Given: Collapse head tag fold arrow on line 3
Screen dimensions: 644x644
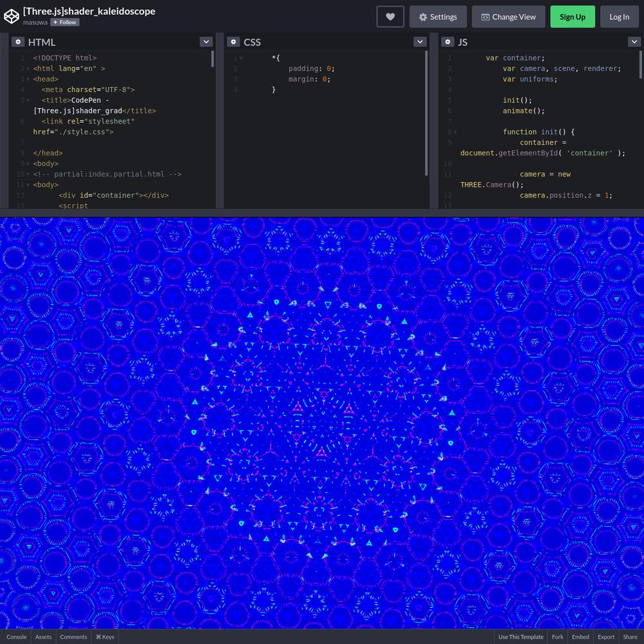Looking at the screenshot, I should 28,79.
